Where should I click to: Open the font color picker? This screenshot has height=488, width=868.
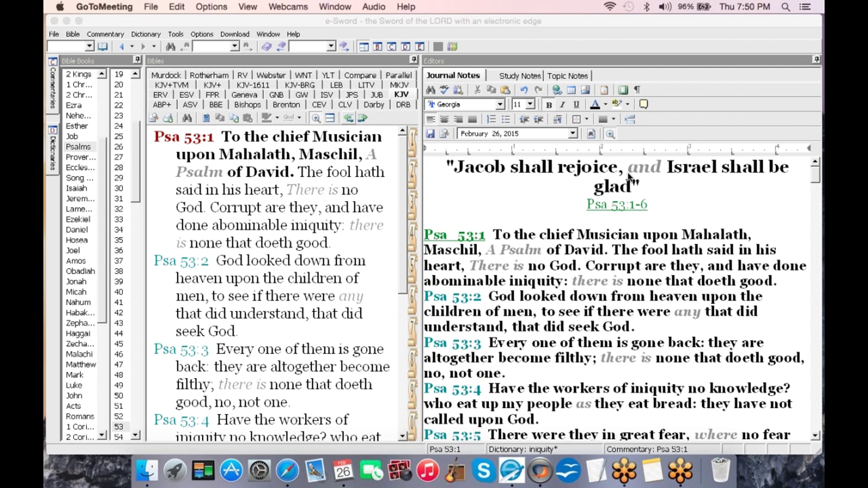[x=605, y=105]
